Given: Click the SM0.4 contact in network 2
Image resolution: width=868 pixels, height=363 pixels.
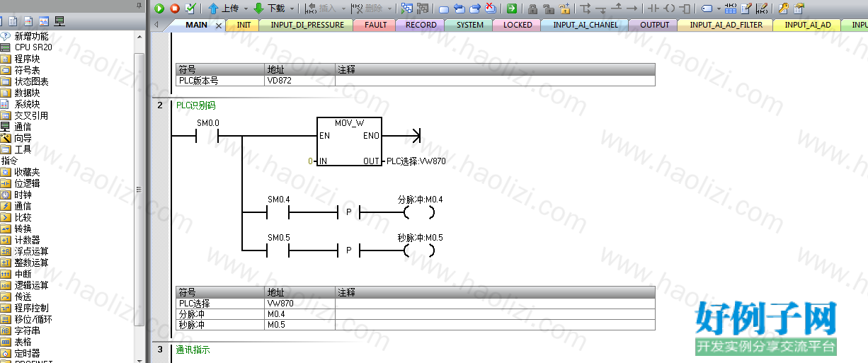Looking at the screenshot, I should [278, 212].
